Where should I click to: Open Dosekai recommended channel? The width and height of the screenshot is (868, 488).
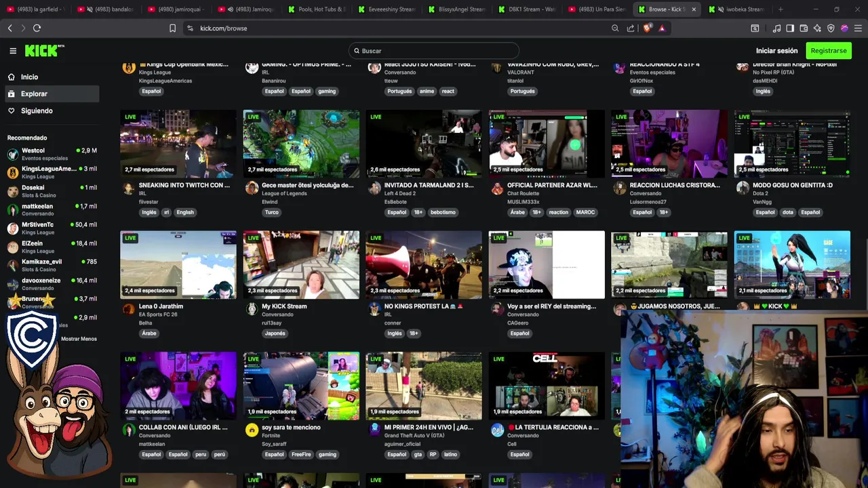click(52, 191)
